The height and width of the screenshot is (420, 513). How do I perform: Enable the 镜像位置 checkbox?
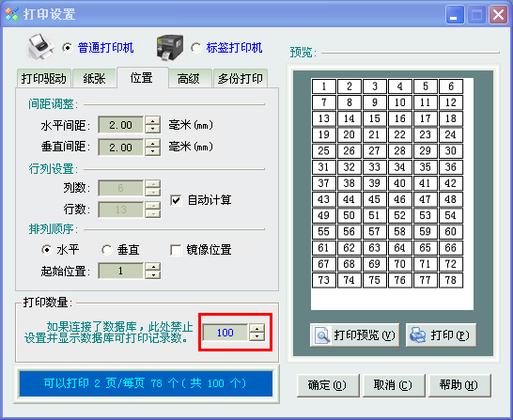[x=176, y=250]
